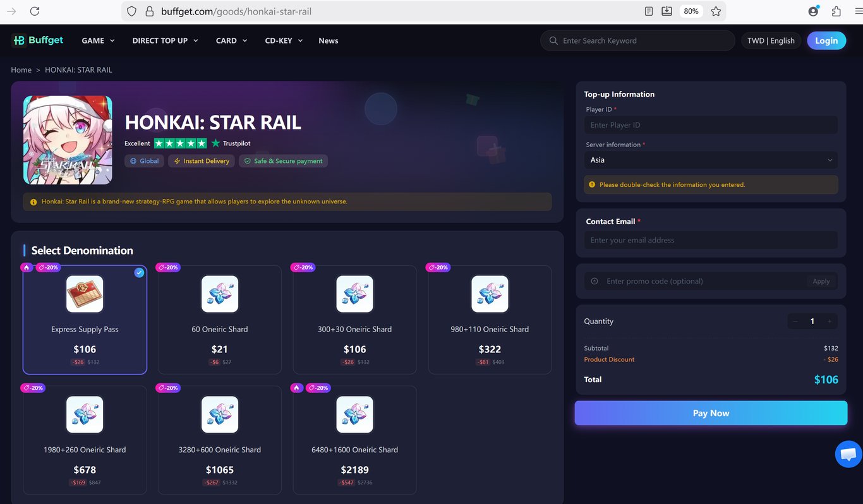Viewport: 863px width, 504px height.
Task: Focus the Enter Search Keyword box
Action: pyautogui.click(x=637, y=40)
